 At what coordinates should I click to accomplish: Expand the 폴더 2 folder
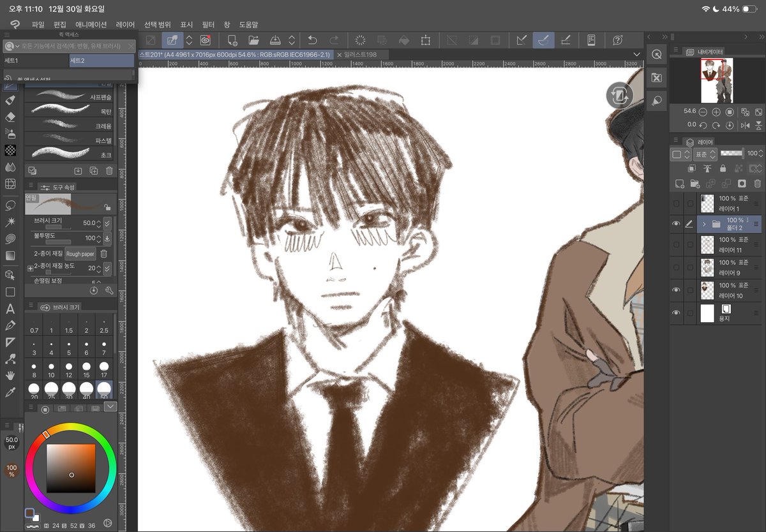[703, 225]
